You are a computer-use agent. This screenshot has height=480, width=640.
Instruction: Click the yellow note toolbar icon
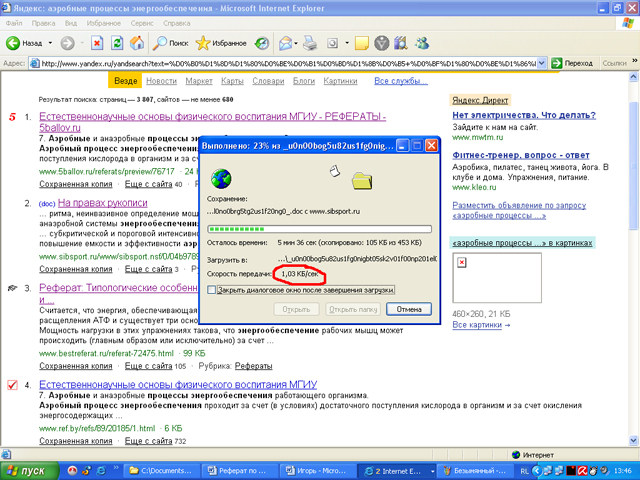click(x=362, y=43)
